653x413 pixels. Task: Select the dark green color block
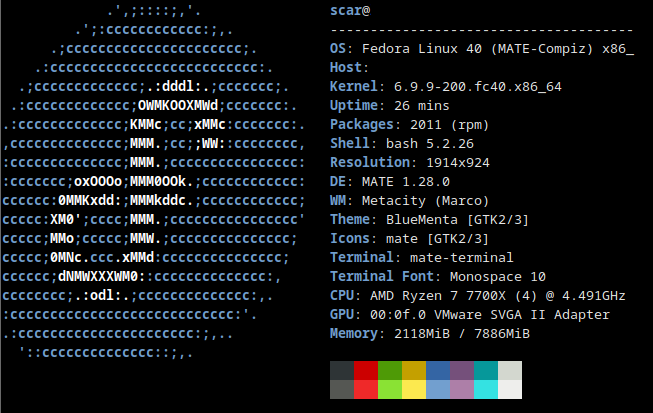click(x=390, y=370)
